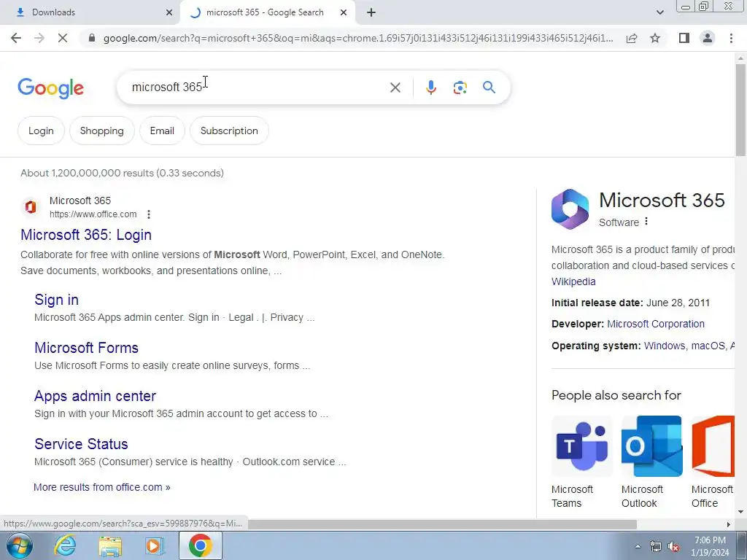Open the Microsoft Forms sitelink
747x560 pixels.
(x=86, y=348)
